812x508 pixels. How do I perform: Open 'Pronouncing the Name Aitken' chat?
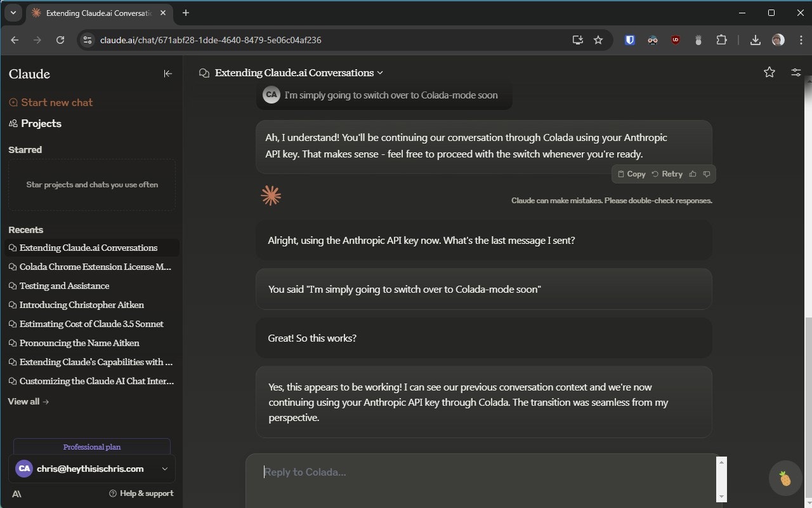(91, 343)
